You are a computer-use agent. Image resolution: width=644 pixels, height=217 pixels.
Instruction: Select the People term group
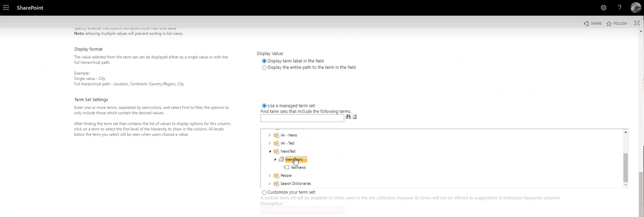tap(286, 176)
